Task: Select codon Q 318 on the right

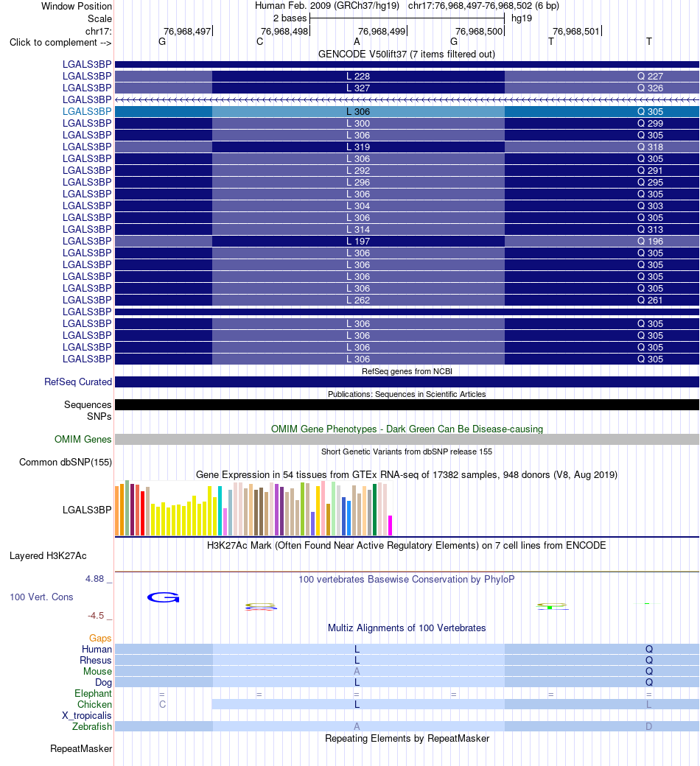Action: 650,147
